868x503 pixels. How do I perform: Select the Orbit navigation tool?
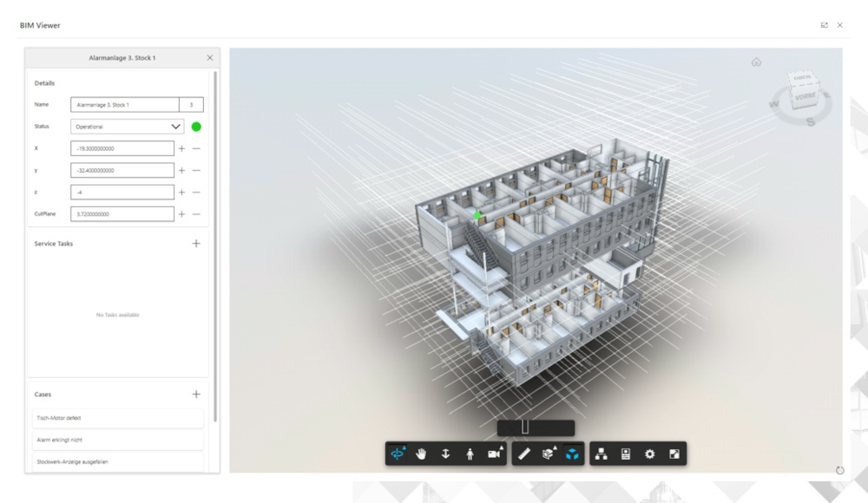coord(396,453)
